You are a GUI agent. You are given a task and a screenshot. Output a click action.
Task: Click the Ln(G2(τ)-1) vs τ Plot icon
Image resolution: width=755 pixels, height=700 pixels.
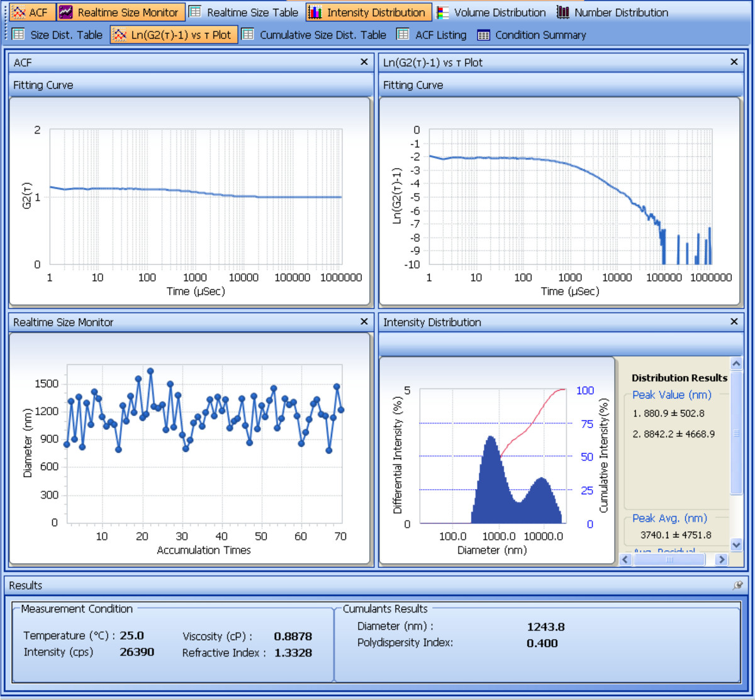click(x=120, y=35)
